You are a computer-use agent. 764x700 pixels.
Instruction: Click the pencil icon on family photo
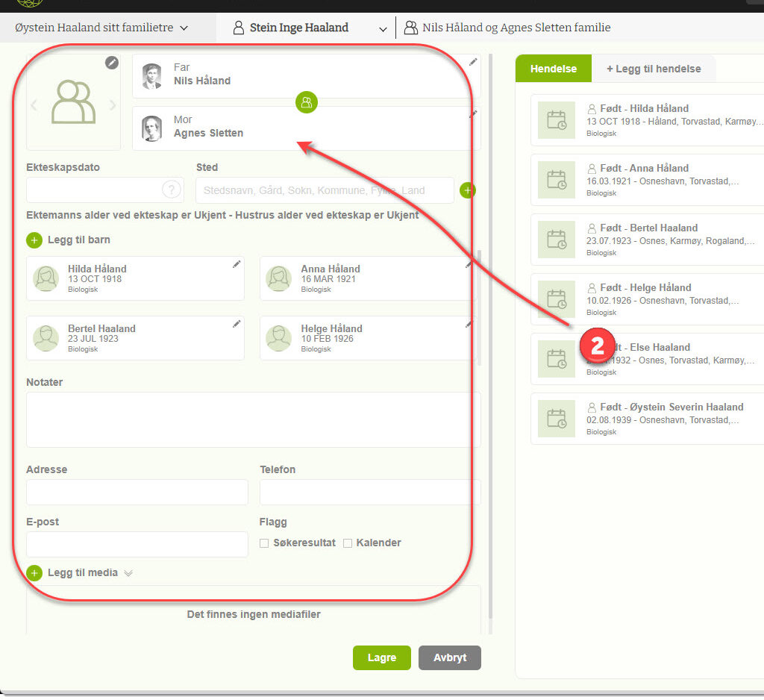point(111,63)
